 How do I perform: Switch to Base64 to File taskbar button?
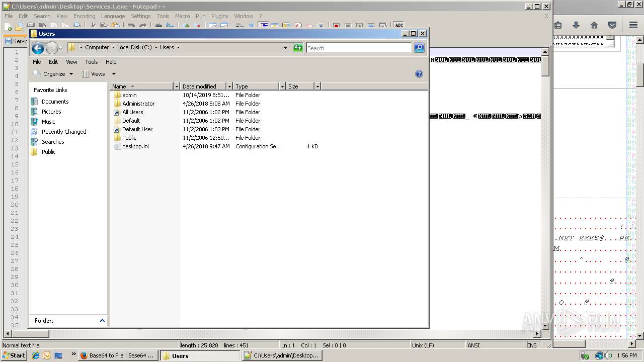click(x=118, y=355)
